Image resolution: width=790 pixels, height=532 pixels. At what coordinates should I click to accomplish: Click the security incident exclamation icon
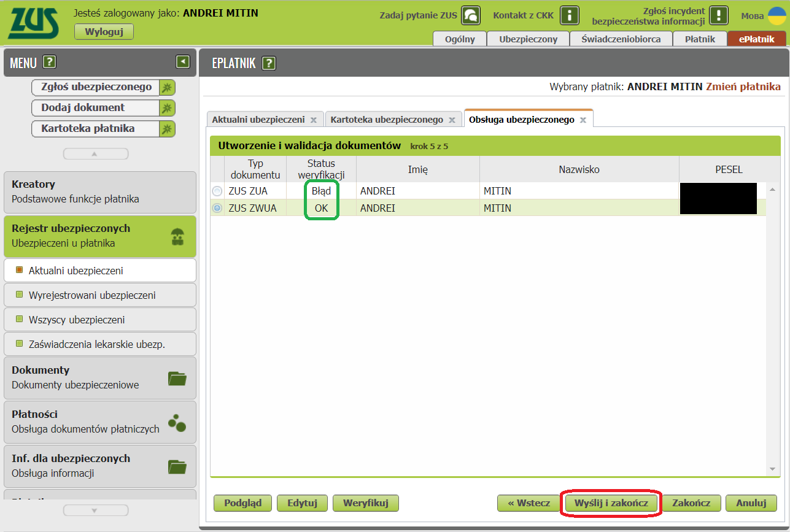(718, 15)
